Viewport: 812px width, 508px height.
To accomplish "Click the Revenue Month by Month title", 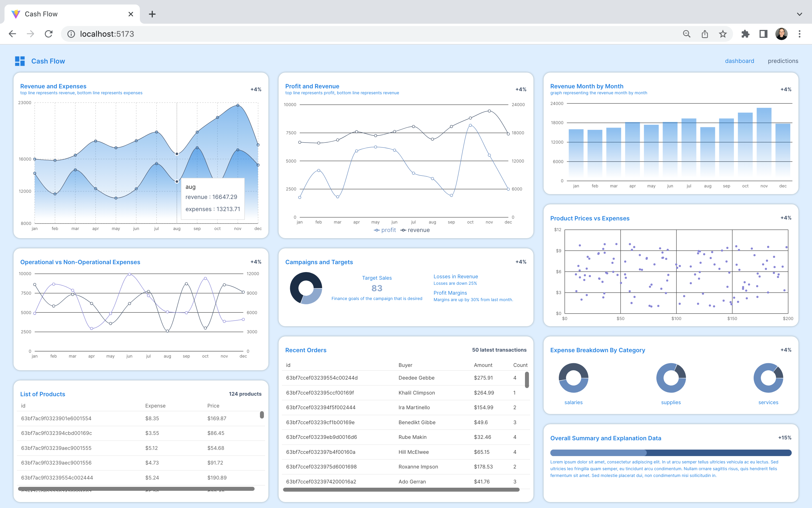I will click(x=586, y=86).
